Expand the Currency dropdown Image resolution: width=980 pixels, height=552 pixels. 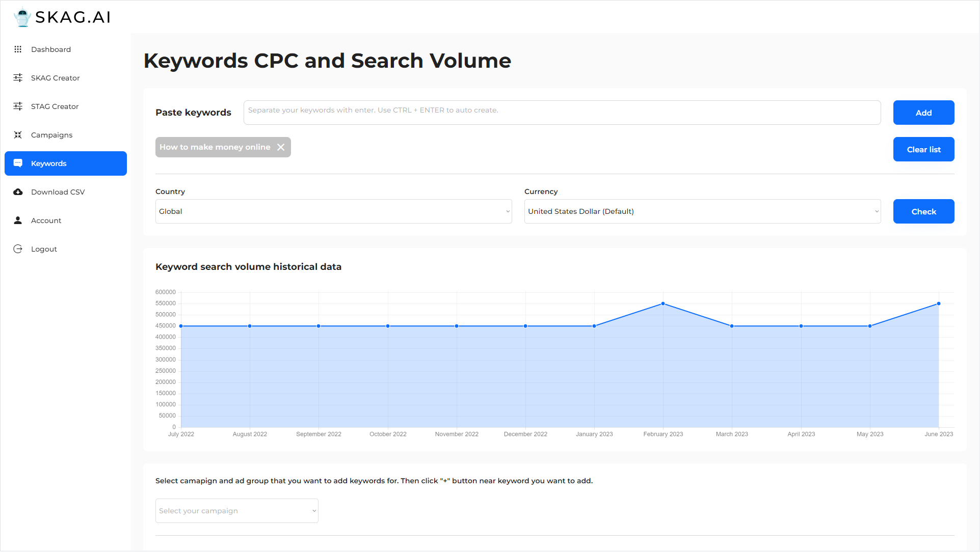point(702,211)
